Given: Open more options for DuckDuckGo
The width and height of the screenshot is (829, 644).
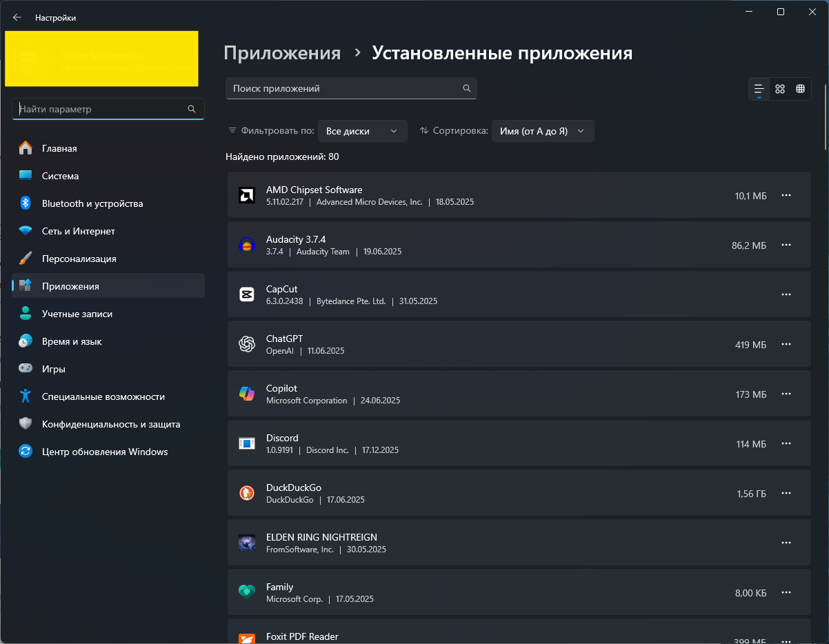Looking at the screenshot, I should [786, 493].
